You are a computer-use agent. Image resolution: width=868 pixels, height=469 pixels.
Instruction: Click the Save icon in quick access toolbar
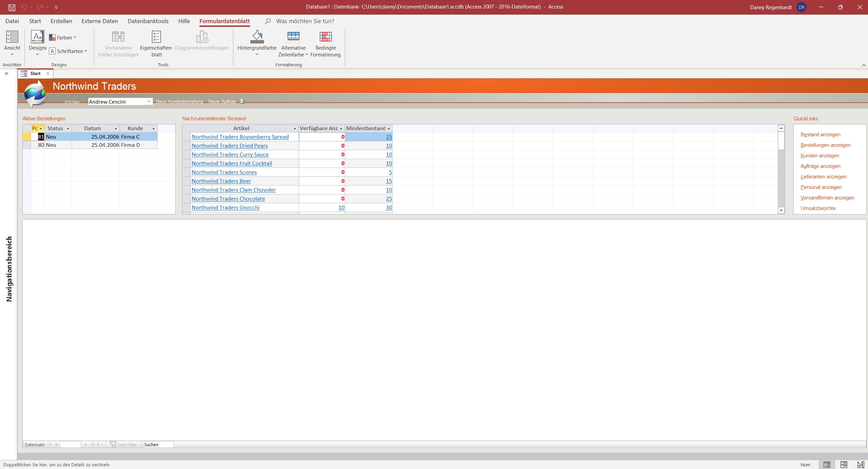[x=12, y=7]
